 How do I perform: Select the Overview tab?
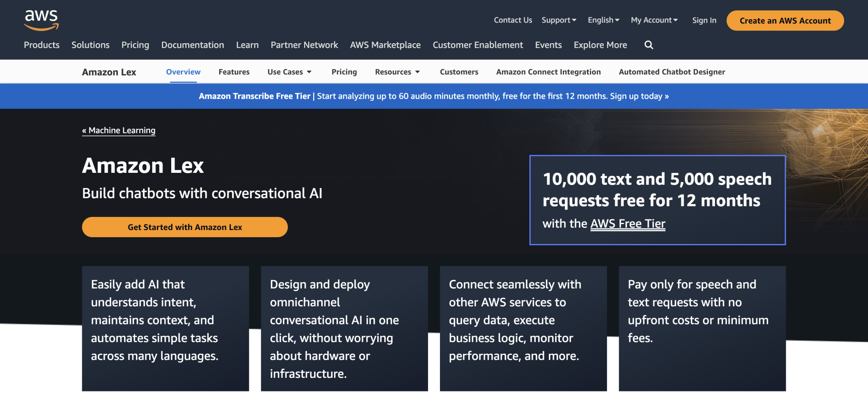tap(183, 72)
